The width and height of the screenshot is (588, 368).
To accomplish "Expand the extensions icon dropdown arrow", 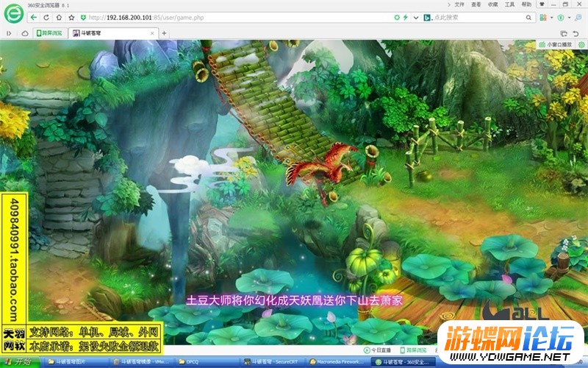I will 551,18.
